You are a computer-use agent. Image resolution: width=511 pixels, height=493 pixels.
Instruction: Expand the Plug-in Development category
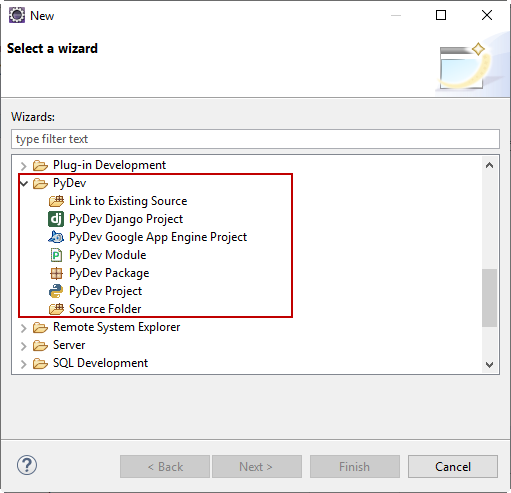pos(24,166)
